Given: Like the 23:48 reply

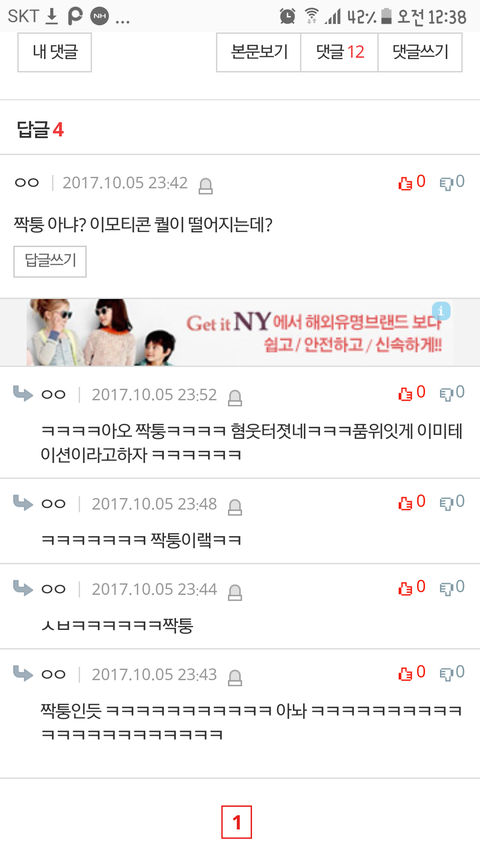Looking at the screenshot, I should pyautogui.click(x=411, y=502).
